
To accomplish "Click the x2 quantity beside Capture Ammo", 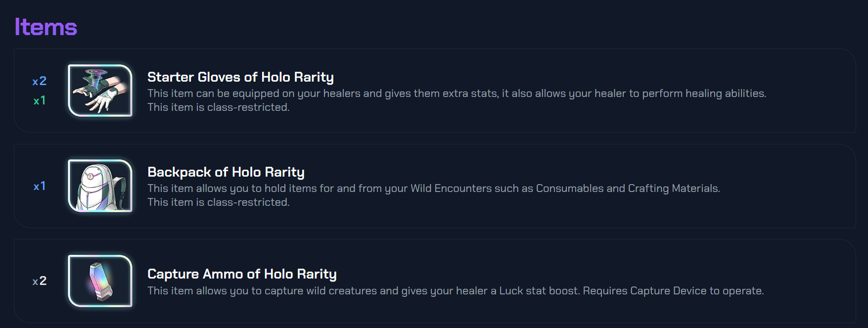I will pos(40,281).
